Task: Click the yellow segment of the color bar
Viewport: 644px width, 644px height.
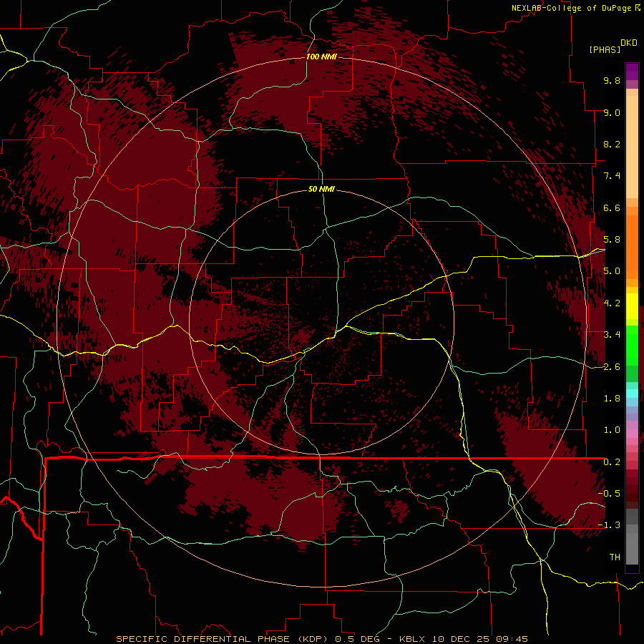Action: pos(632,306)
